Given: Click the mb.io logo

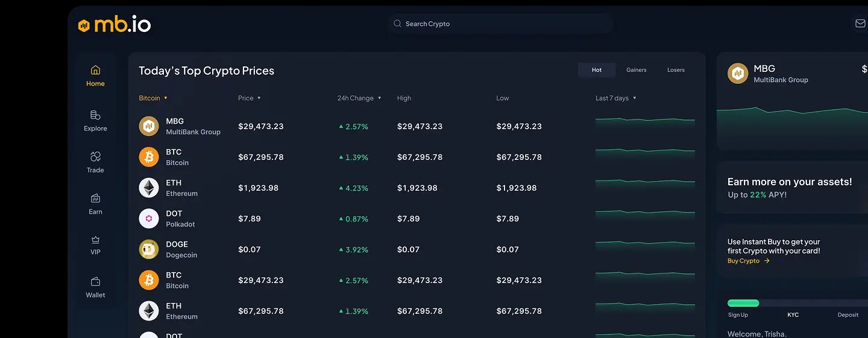Looking at the screenshot, I should click(115, 25).
